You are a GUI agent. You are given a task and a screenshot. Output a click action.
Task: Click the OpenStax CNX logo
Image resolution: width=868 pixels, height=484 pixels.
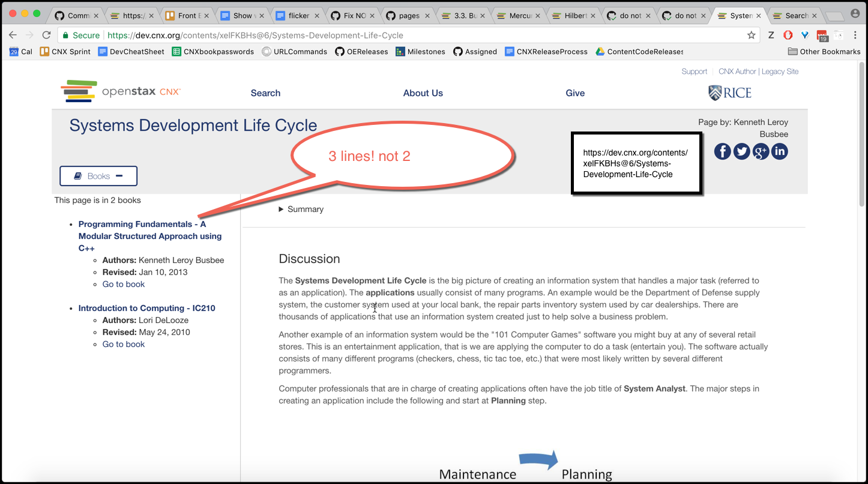click(120, 91)
